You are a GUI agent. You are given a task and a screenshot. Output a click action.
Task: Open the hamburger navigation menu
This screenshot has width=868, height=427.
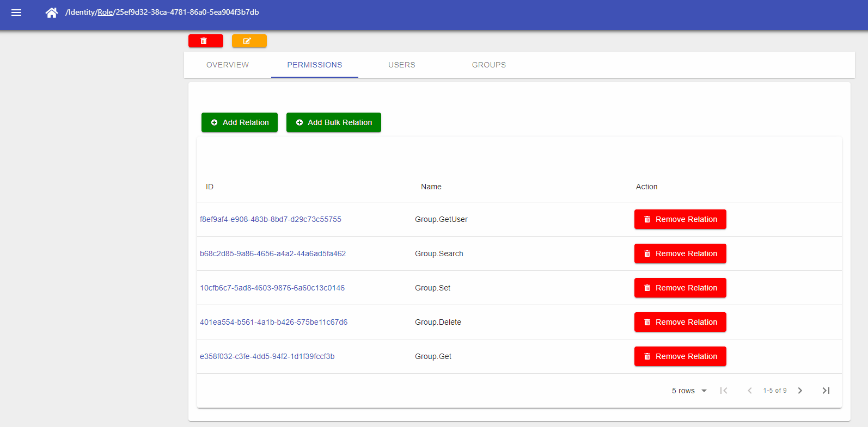(x=16, y=13)
